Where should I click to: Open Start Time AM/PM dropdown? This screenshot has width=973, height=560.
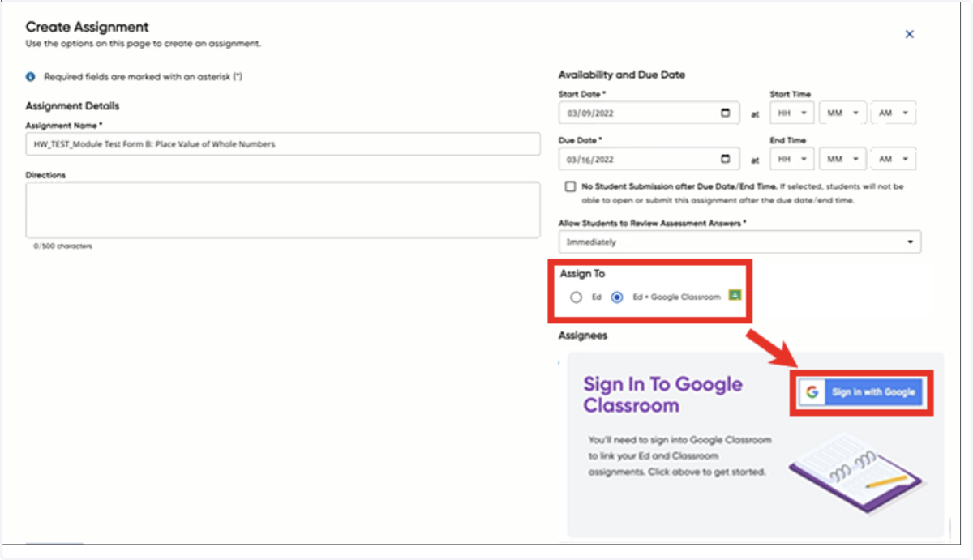click(x=894, y=113)
